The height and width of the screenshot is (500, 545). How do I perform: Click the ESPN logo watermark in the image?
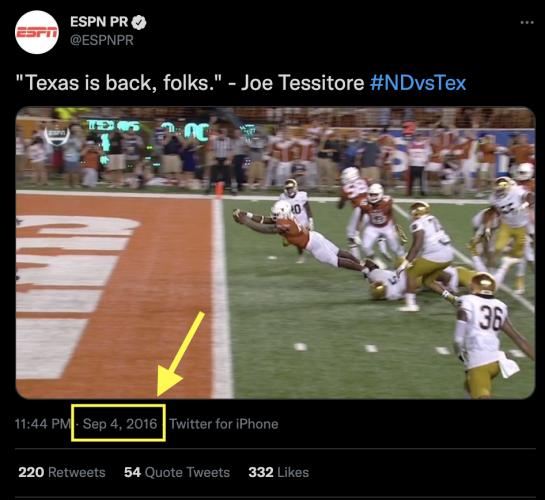57,134
